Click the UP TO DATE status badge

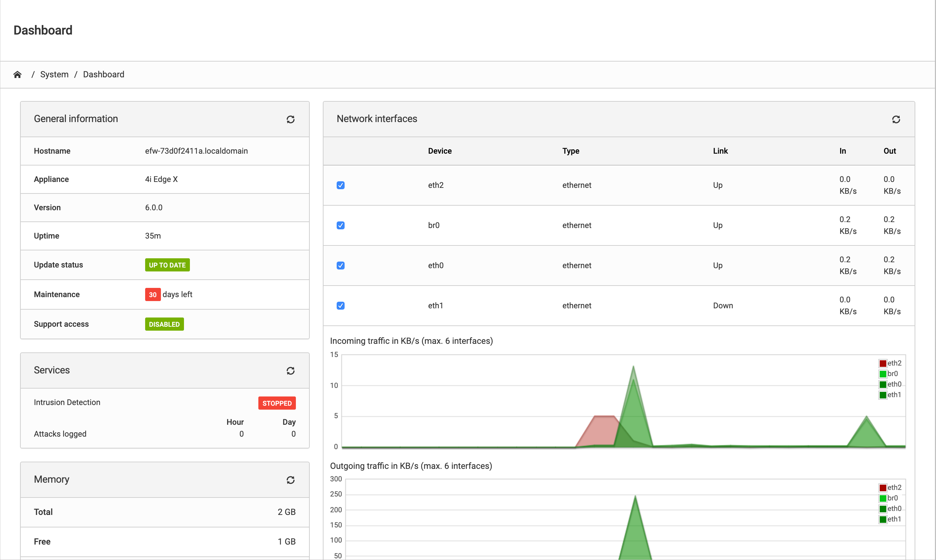coord(167,265)
